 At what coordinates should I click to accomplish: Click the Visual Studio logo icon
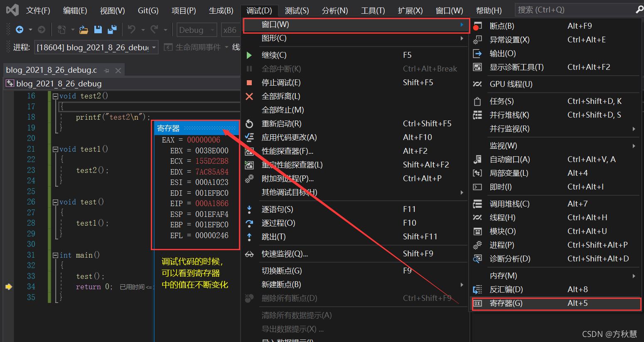point(12,10)
